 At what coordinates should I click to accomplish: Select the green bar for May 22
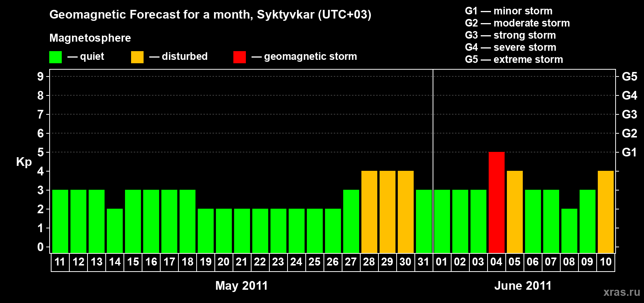point(260,231)
